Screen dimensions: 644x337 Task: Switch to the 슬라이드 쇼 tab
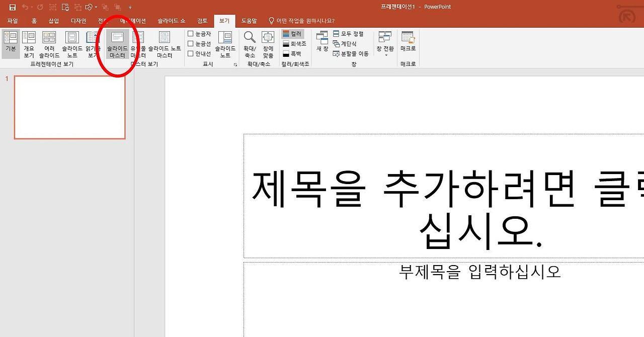172,21
